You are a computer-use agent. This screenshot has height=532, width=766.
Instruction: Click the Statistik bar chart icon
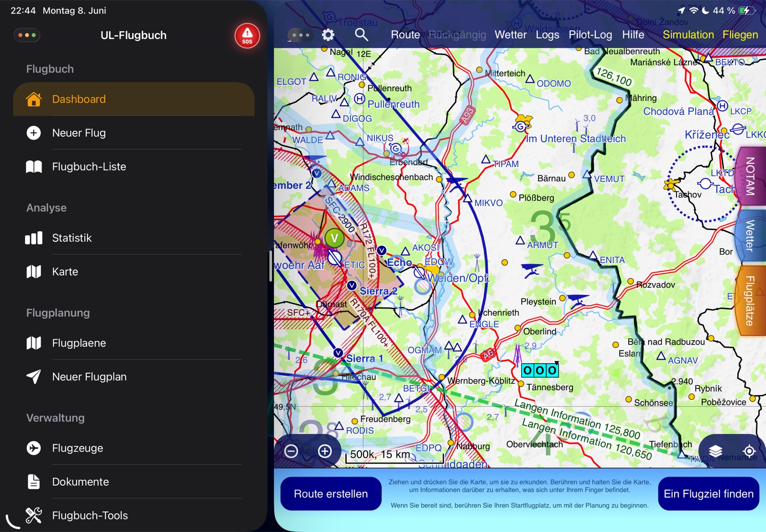tap(34, 238)
